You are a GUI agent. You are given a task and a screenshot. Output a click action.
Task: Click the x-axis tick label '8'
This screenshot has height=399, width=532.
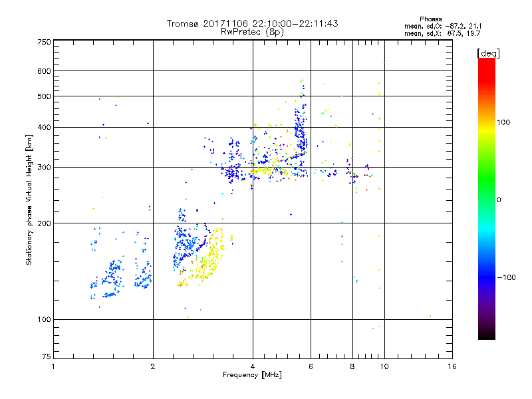352,366
